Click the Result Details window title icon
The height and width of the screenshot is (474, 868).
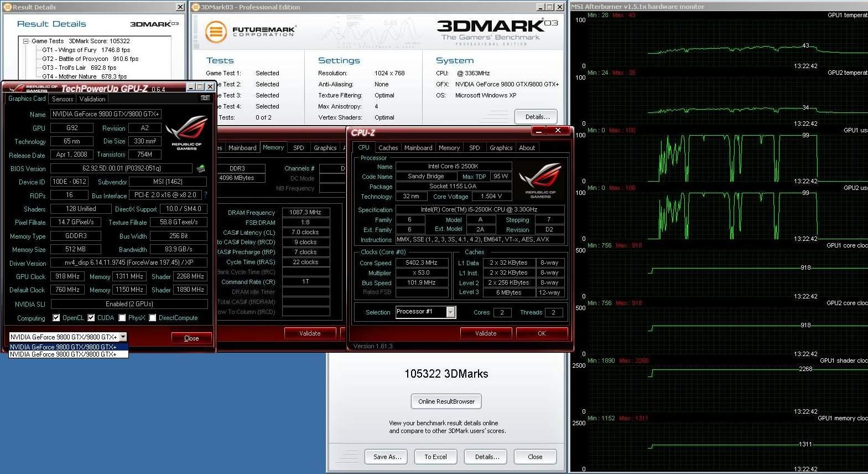8,7
